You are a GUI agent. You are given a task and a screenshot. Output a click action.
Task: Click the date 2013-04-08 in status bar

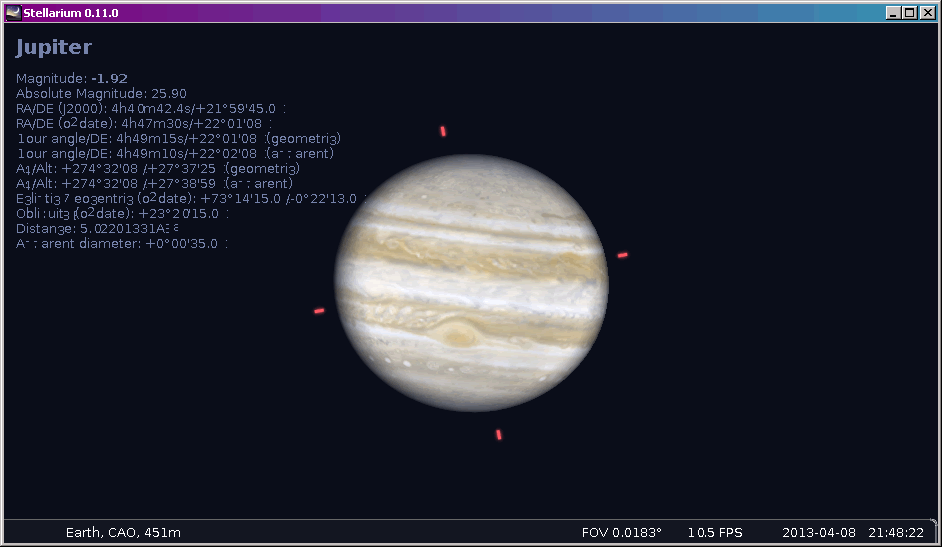coord(819,533)
